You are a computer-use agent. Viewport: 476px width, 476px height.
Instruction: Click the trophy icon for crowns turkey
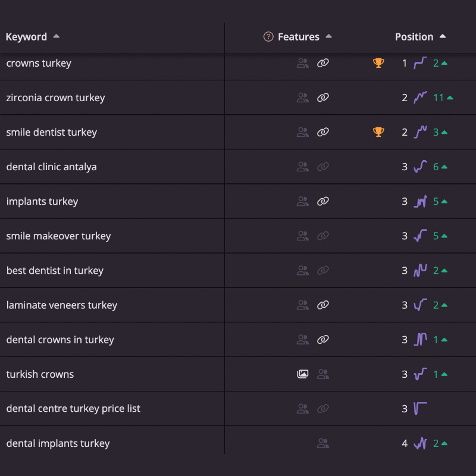[378, 63]
